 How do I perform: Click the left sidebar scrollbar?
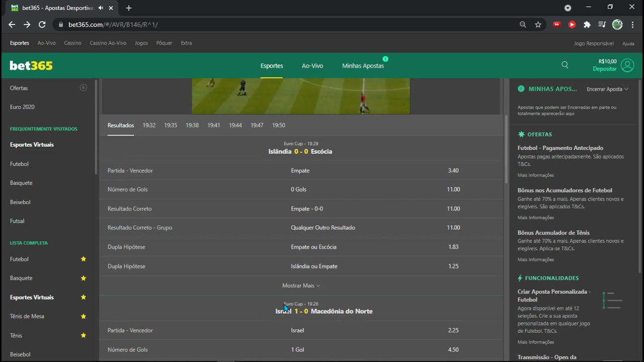coord(96,127)
